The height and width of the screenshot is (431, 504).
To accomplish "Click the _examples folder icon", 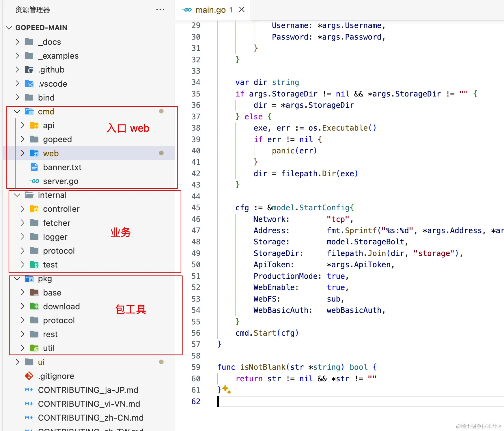I will (29, 56).
